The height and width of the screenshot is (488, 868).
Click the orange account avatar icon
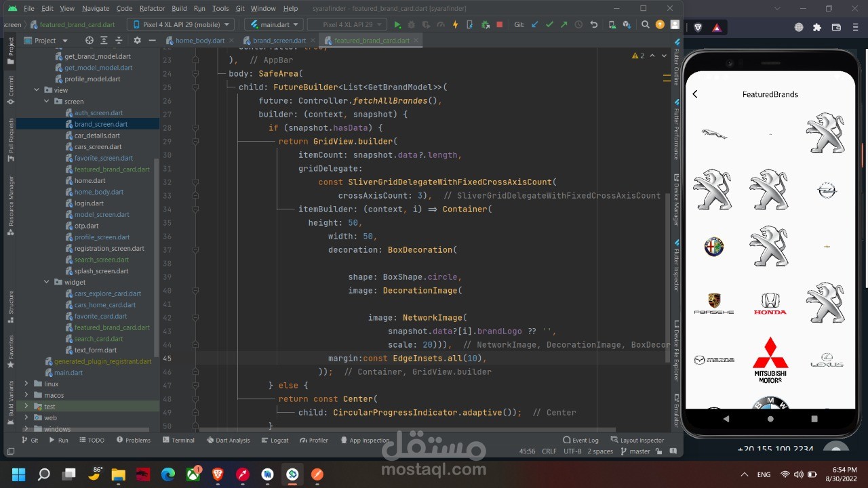660,24
